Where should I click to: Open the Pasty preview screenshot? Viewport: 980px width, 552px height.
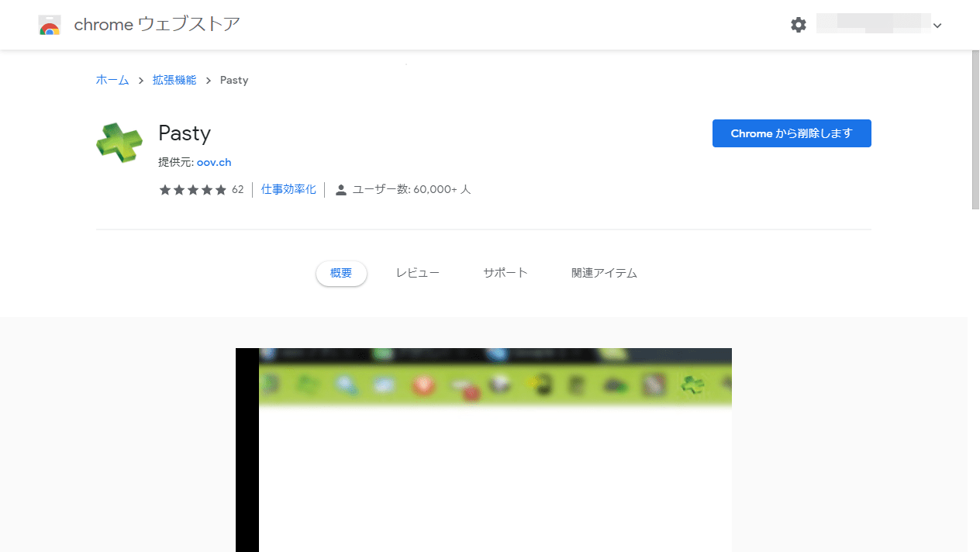484,450
